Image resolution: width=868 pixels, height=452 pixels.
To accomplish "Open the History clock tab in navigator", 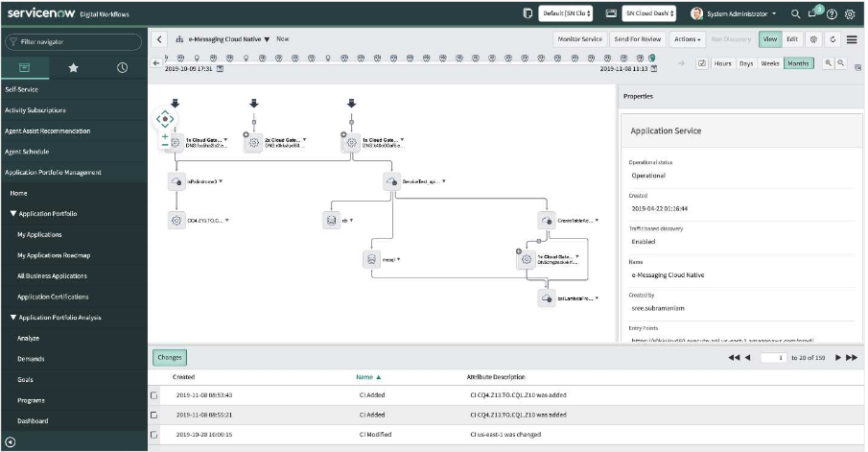I will (x=122, y=68).
